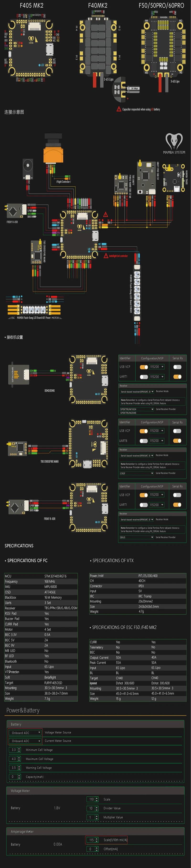
Task: Open CRSF serial receiver provider dropdown
Action: point(137,473)
